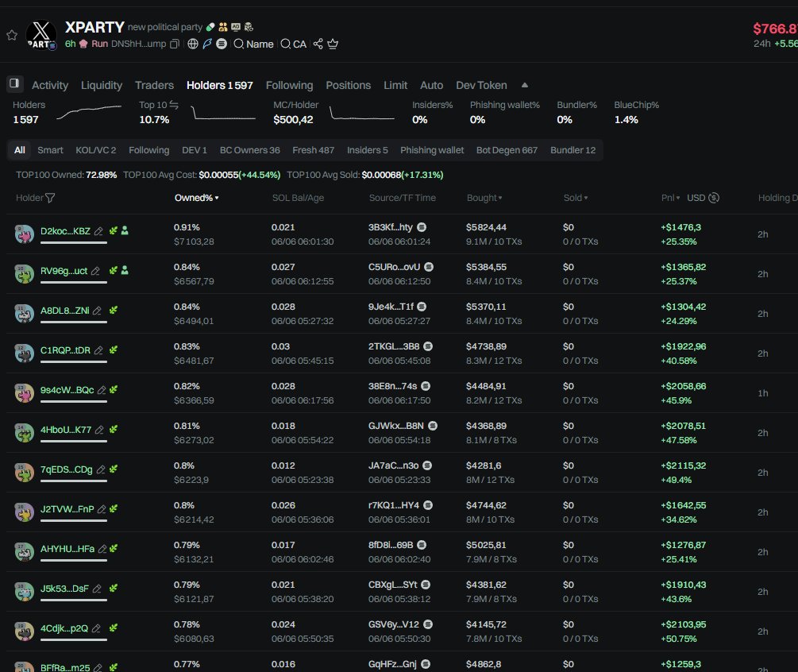Toggle the USD currency display

703,198
